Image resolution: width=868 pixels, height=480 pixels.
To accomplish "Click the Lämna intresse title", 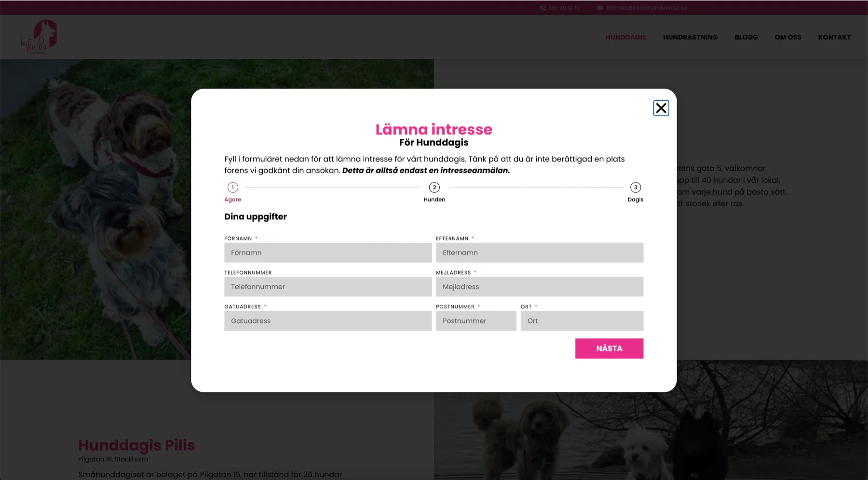I will 434,129.
